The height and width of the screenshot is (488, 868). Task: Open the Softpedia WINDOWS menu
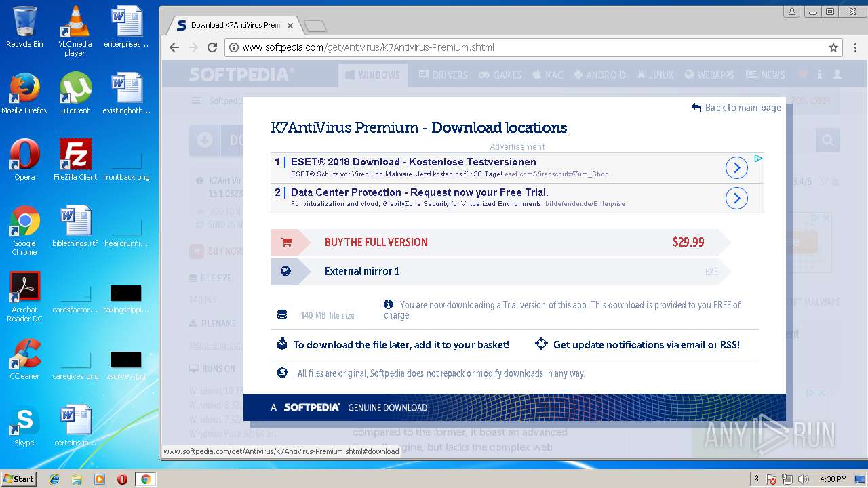coord(373,75)
